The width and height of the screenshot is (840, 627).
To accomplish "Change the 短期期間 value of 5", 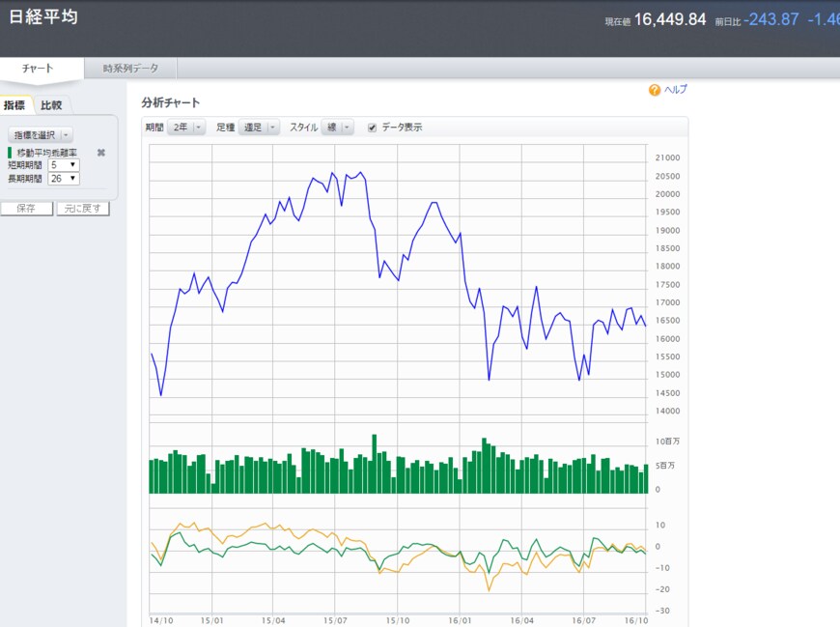I will pos(64,165).
